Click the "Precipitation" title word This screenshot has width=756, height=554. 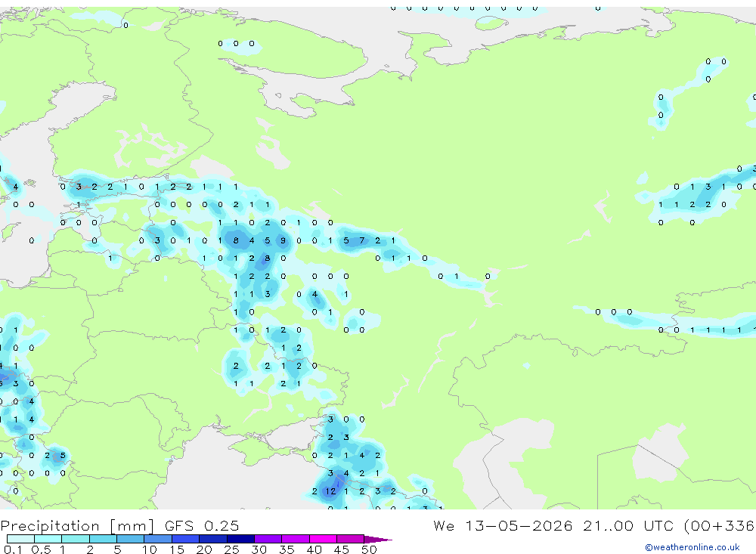click(x=50, y=525)
